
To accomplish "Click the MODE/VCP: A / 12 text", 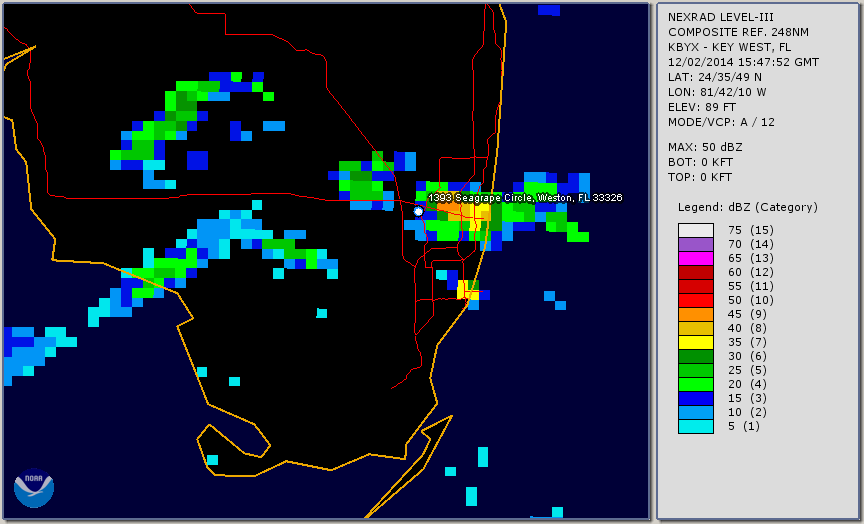I will point(721,122).
